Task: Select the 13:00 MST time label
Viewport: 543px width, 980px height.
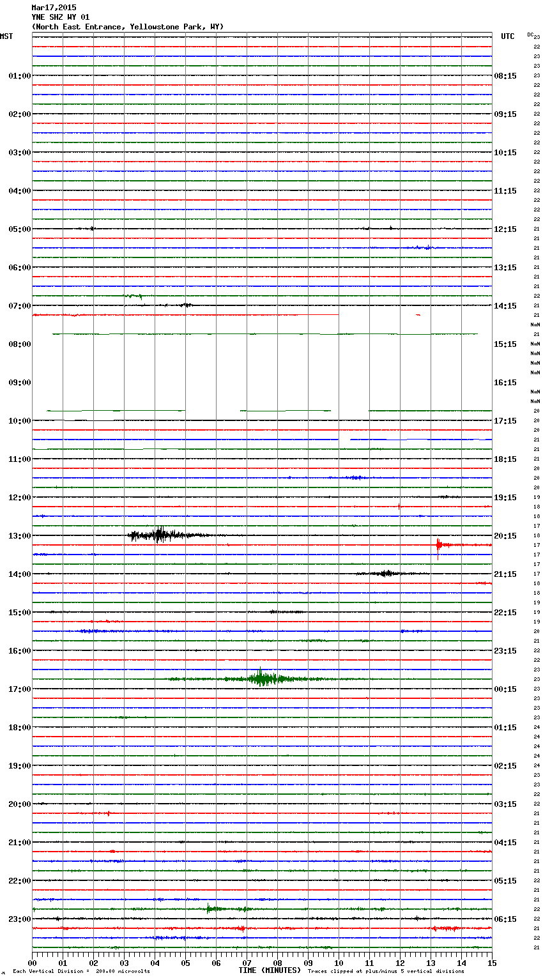Action: click(x=20, y=535)
